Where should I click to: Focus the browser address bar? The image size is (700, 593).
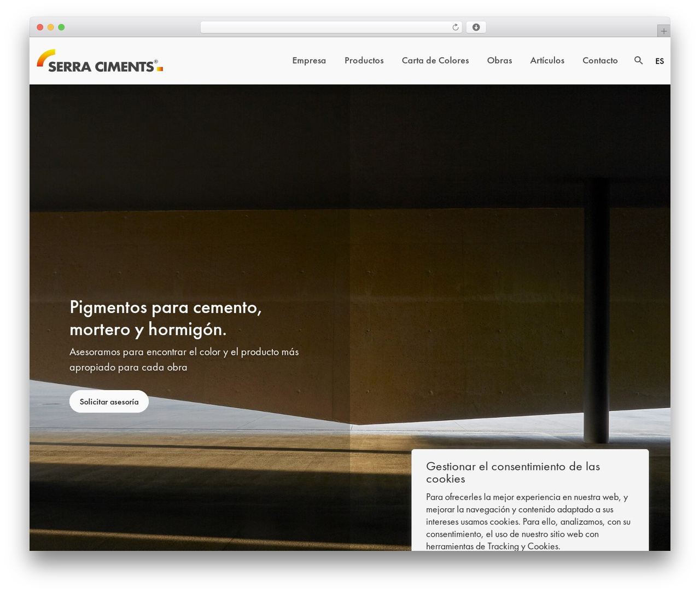click(331, 27)
